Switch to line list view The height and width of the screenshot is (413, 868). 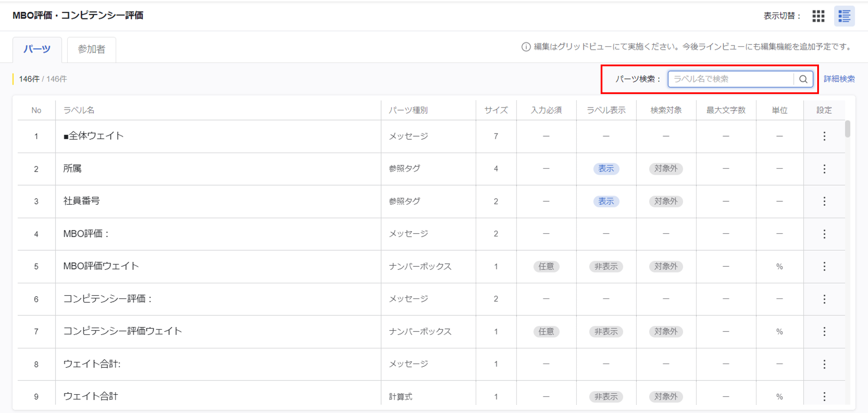point(844,16)
